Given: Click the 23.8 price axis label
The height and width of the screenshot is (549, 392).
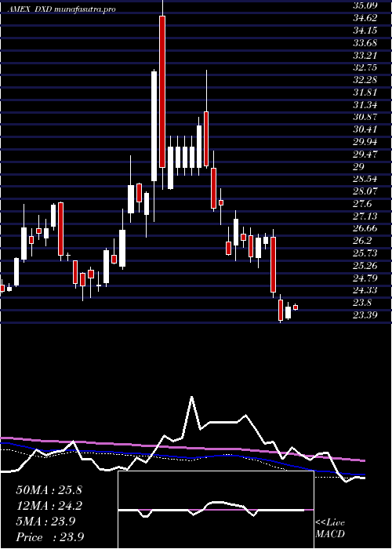Looking at the screenshot, I should pos(362,303).
